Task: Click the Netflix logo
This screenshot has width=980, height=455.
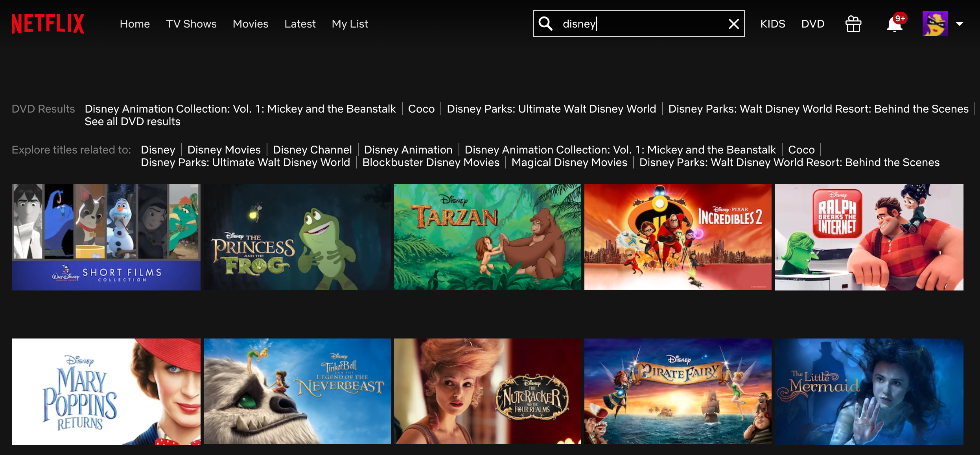Action: coord(48,24)
